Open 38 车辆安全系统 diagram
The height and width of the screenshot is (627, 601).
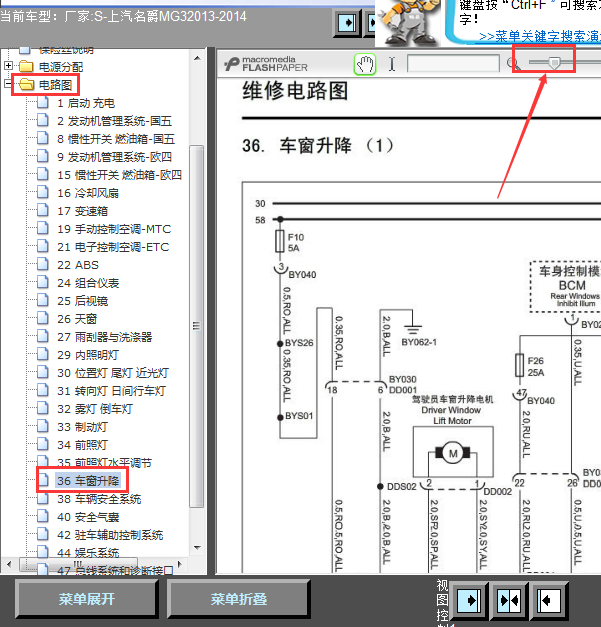coord(99,499)
